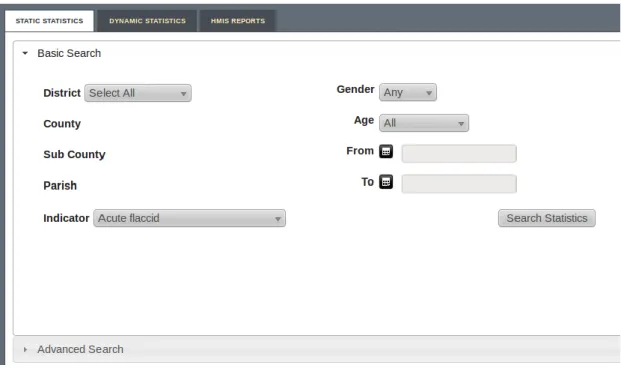Switch to Static Statistics tab
This screenshot has width=621, height=368.
click(50, 21)
